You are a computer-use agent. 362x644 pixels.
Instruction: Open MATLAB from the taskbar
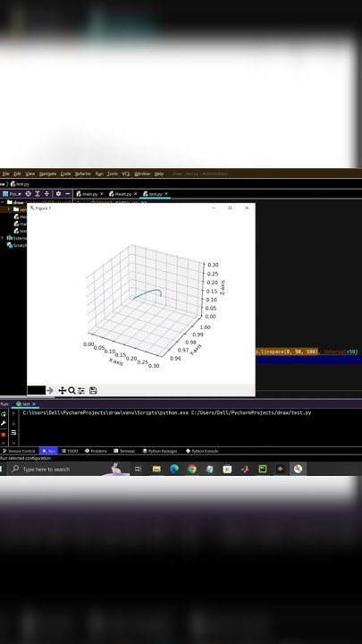(245, 469)
